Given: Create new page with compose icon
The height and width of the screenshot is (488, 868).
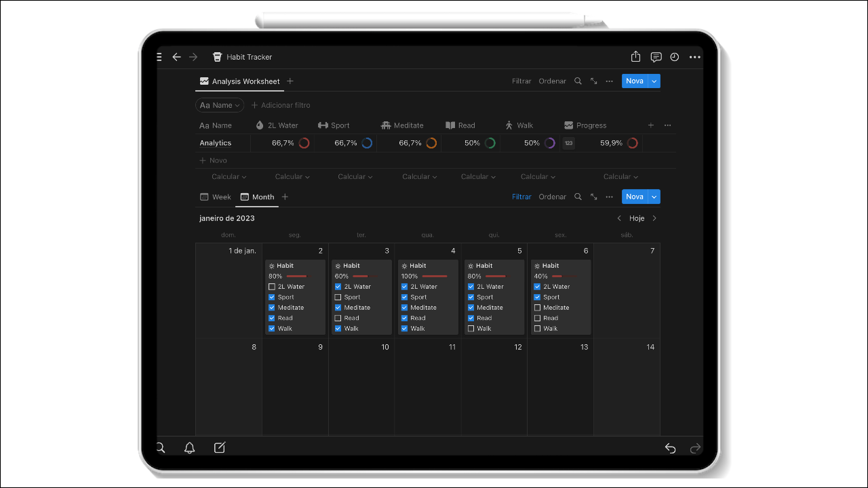Looking at the screenshot, I should point(219,447).
